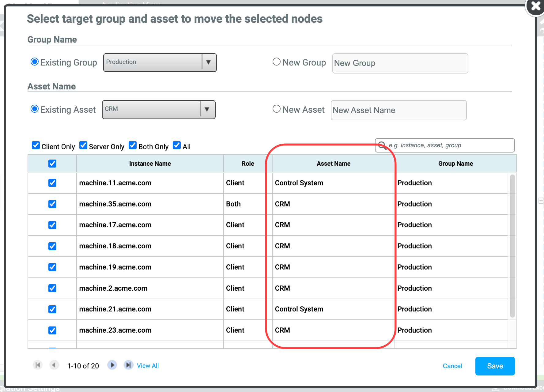Sort by the Asset Name column header
This screenshot has height=392, width=544.
pos(333,163)
